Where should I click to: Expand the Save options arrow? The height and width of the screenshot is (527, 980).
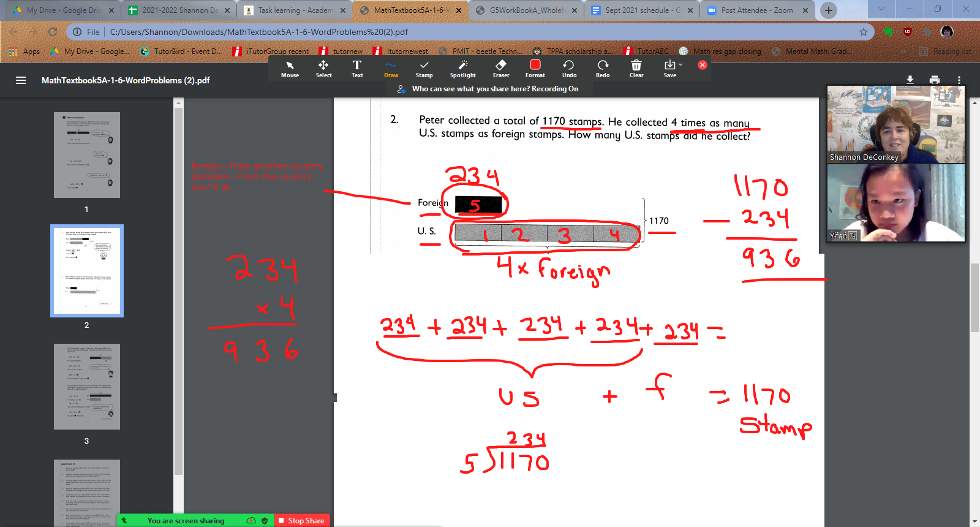coord(680,64)
